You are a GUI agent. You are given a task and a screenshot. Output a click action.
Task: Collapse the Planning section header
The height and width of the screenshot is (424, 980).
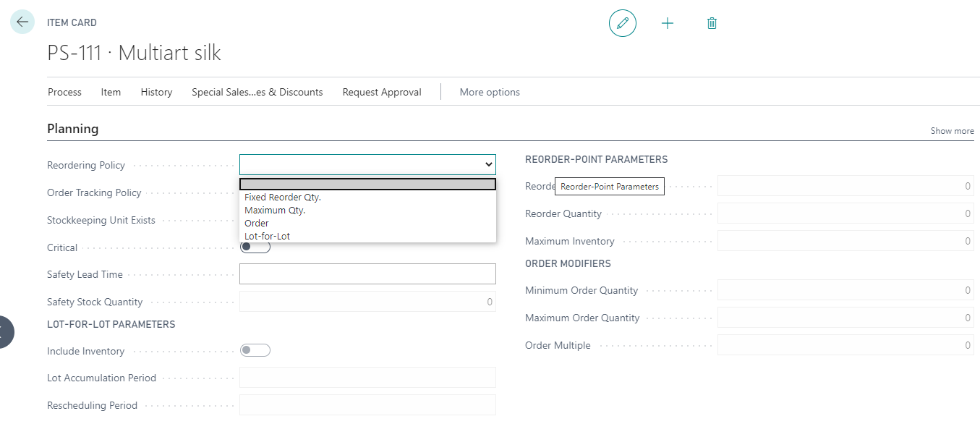point(73,129)
